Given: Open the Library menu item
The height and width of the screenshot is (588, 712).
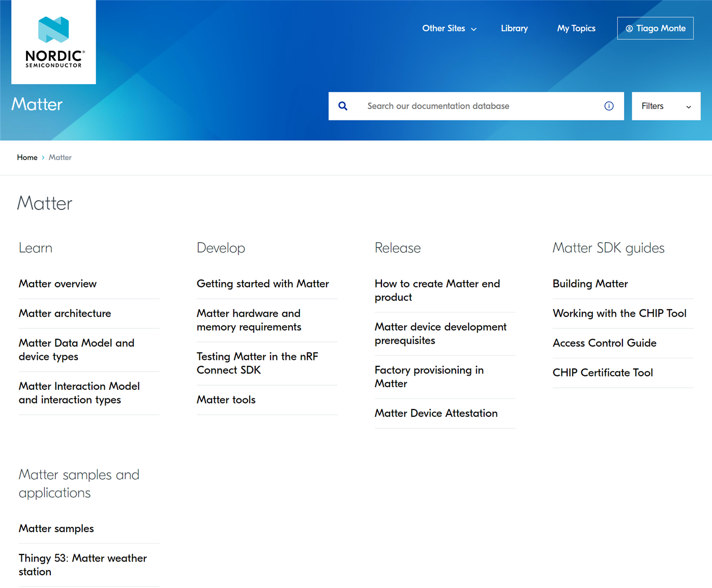Looking at the screenshot, I should (x=514, y=28).
